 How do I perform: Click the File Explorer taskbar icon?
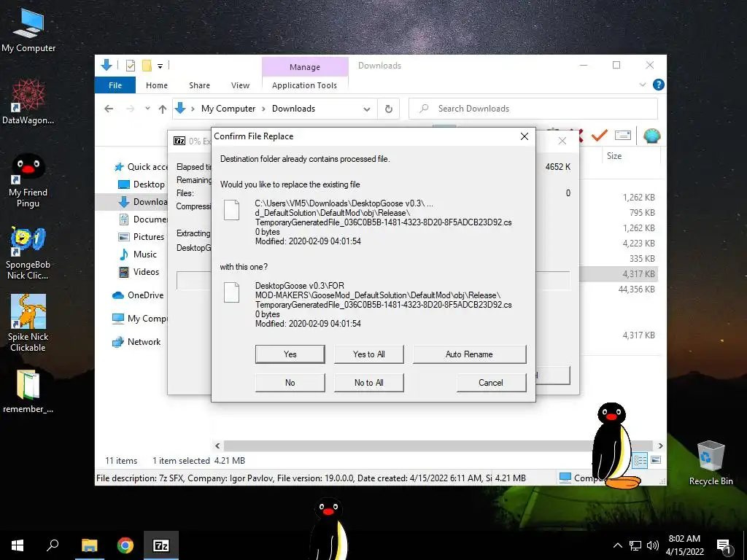tap(90, 545)
